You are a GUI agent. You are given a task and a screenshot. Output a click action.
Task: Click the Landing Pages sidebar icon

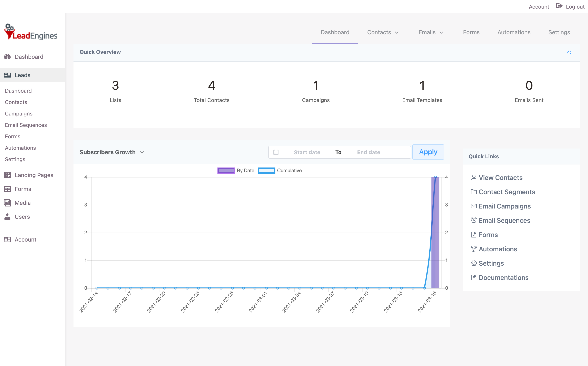8,175
